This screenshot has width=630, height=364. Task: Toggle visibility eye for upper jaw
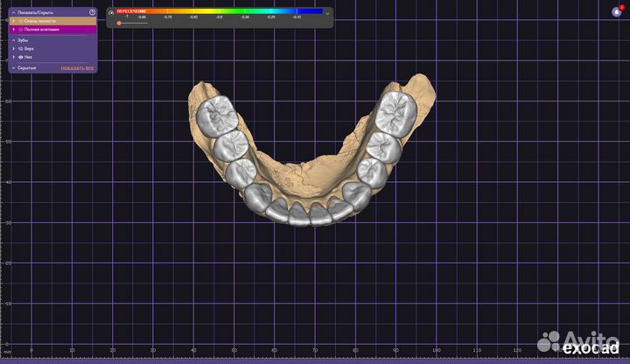click(x=21, y=49)
